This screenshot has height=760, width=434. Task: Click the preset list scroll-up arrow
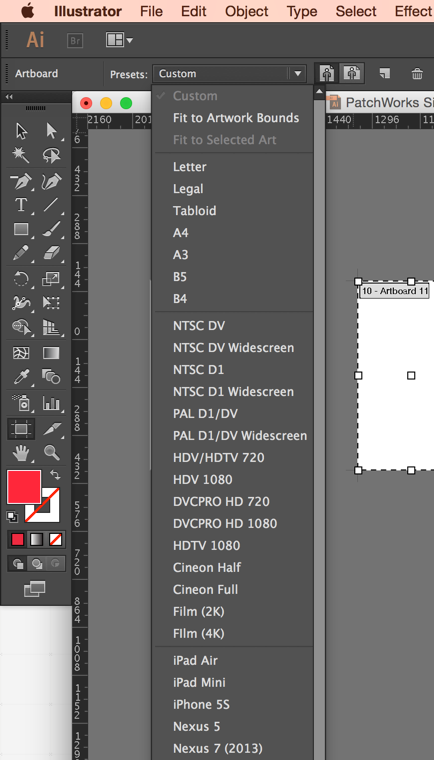319,92
